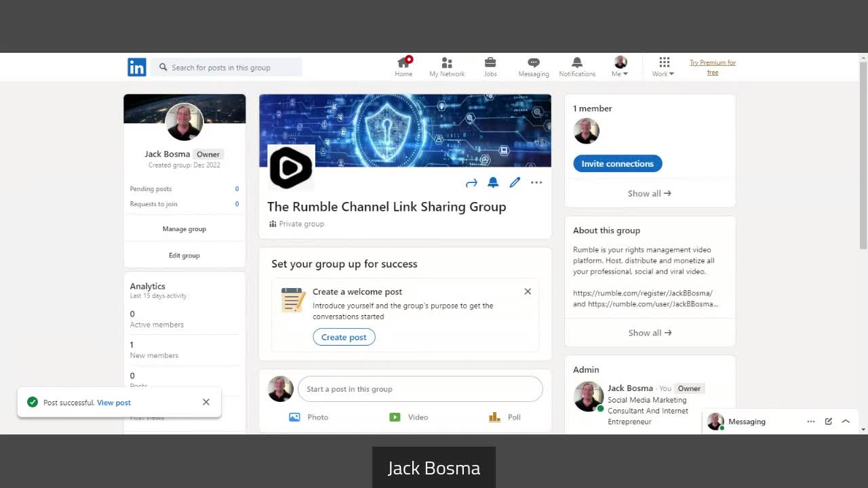Image resolution: width=868 pixels, height=488 pixels.
Task: Open Manage group
Action: tap(184, 229)
